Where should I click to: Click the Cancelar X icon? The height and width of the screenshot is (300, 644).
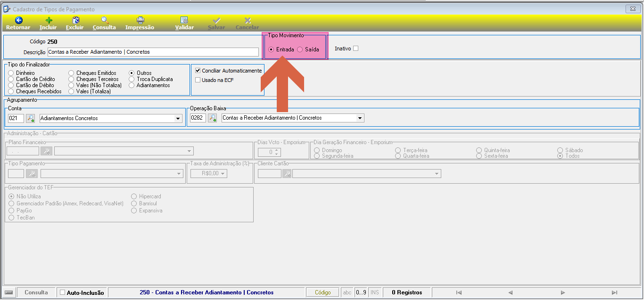(248, 20)
